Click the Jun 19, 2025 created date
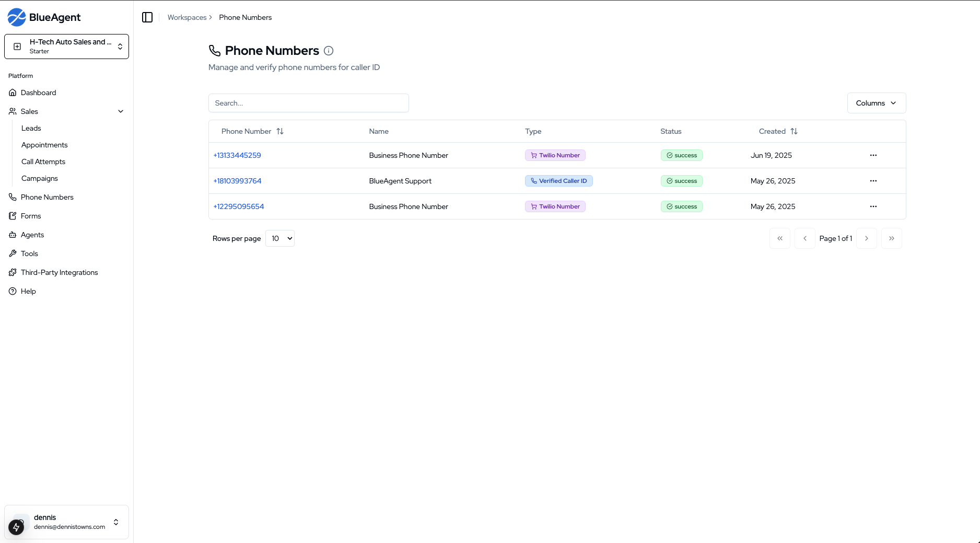This screenshot has height=543, width=980. [x=771, y=155]
